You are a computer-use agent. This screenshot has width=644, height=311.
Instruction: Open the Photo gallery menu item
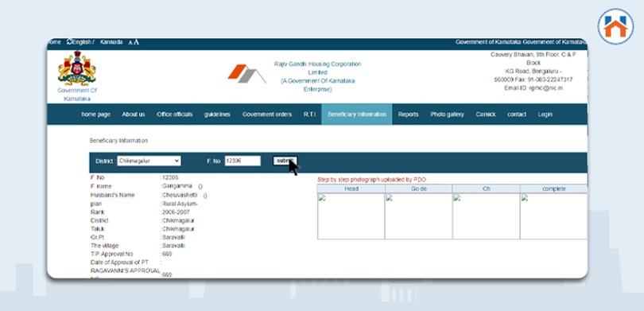447,115
